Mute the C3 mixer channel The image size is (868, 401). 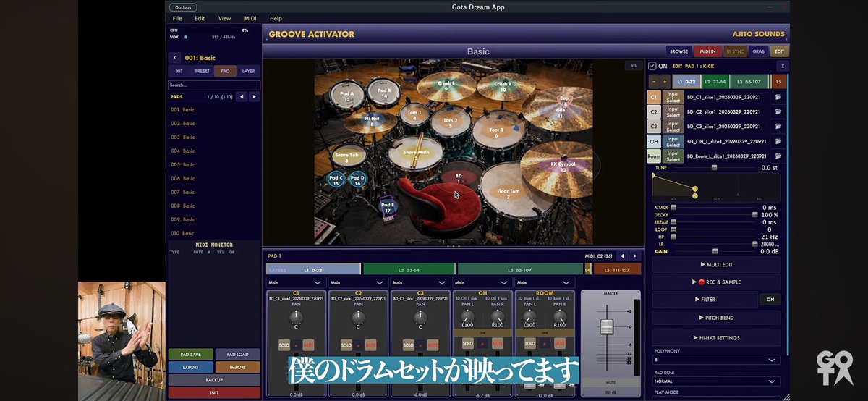433,345
